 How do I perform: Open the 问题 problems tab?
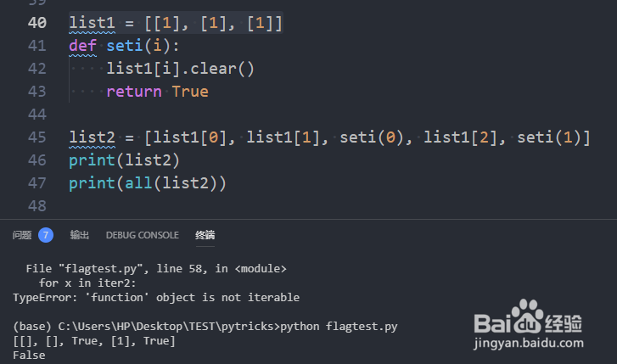pos(22,235)
